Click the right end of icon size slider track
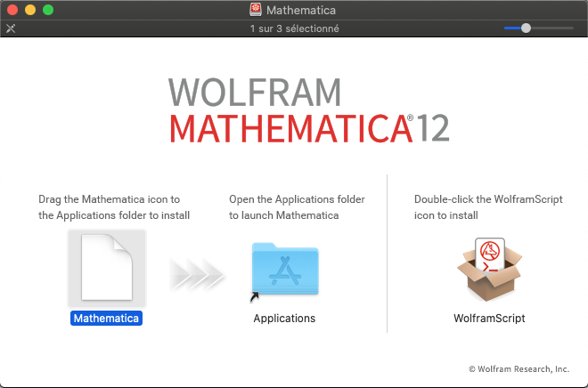This screenshot has height=388, width=588. pos(570,28)
